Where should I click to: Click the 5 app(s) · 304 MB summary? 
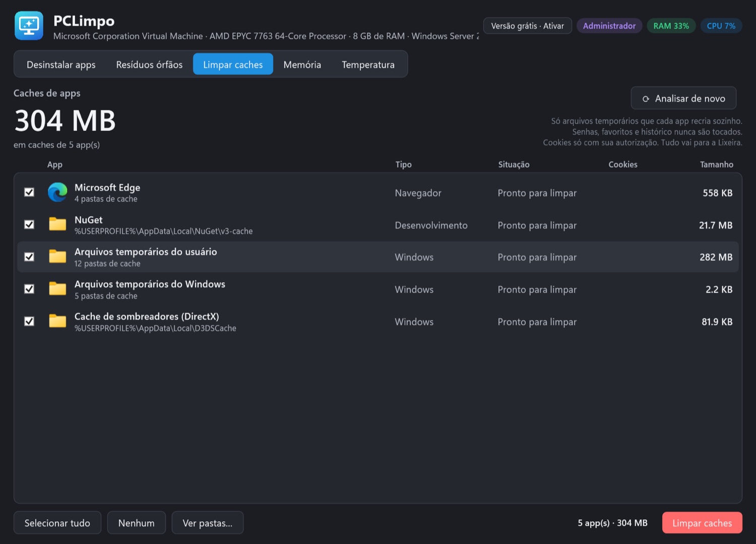(x=612, y=523)
